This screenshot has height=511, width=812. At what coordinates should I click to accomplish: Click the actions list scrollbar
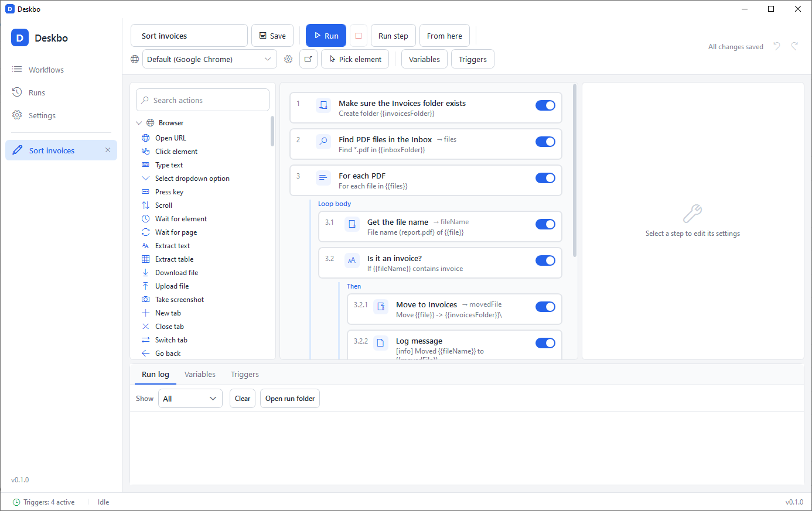[x=272, y=131]
